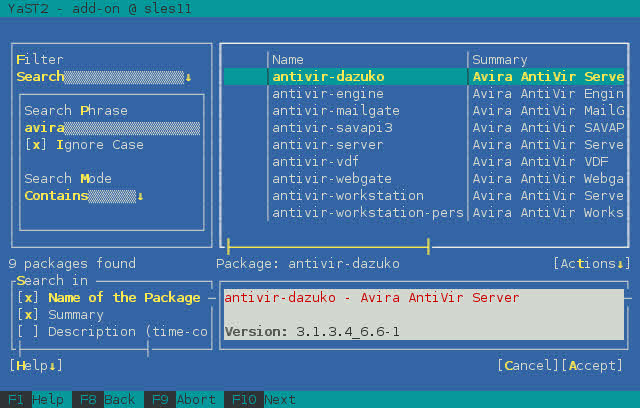The image size is (640, 408).
Task: Click the Search Phrase input containing avira
Action: coord(112,128)
